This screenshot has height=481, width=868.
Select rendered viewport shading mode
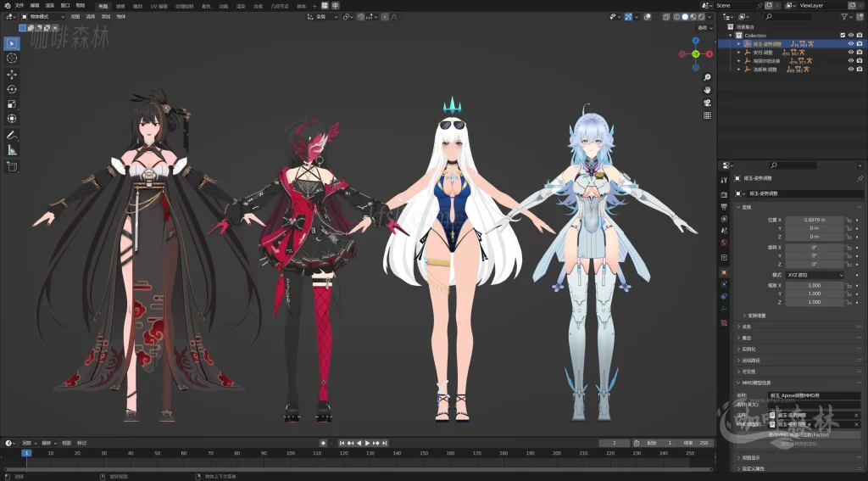pos(701,17)
